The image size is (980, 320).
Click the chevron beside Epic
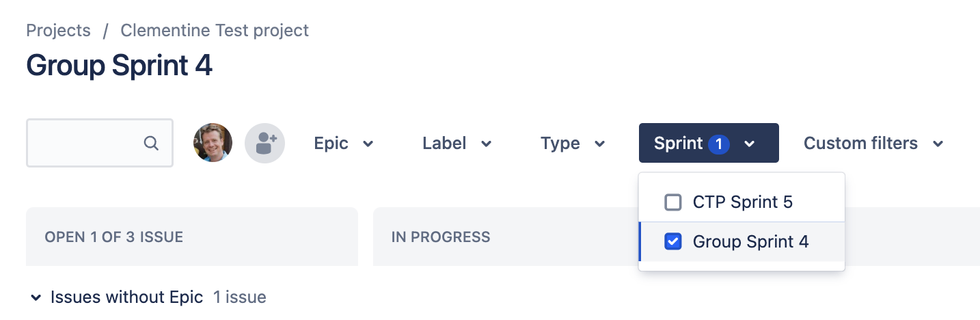click(368, 144)
